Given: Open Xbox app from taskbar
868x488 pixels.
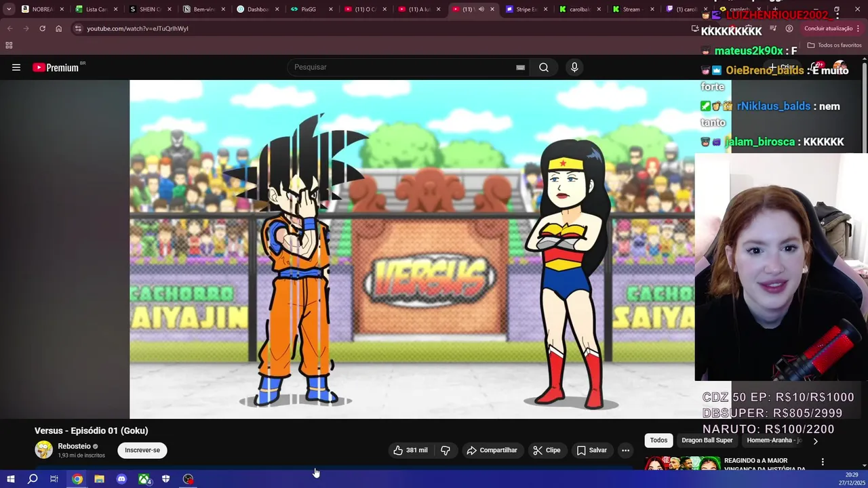Looking at the screenshot, I should (x=144, y=479).
